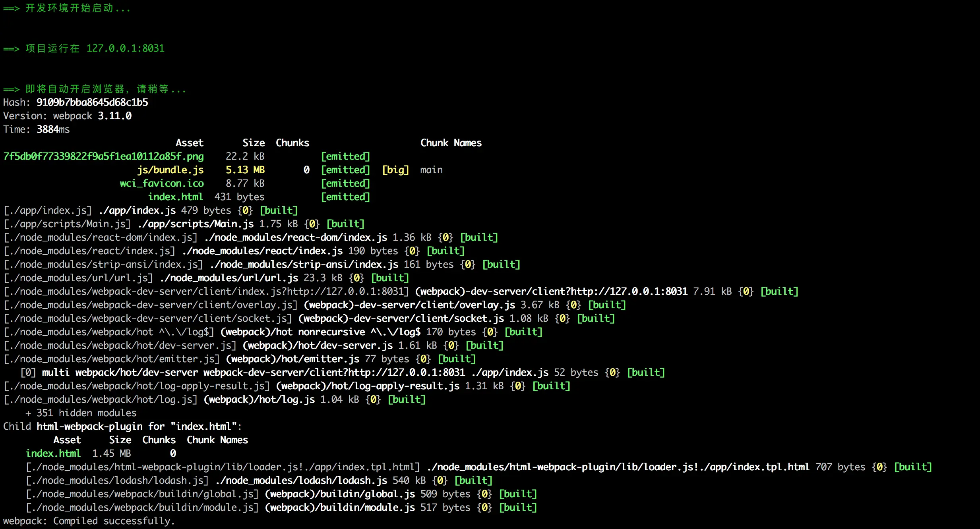Click ./node_modules/react-dom/index.js bold path

point(296,237)
